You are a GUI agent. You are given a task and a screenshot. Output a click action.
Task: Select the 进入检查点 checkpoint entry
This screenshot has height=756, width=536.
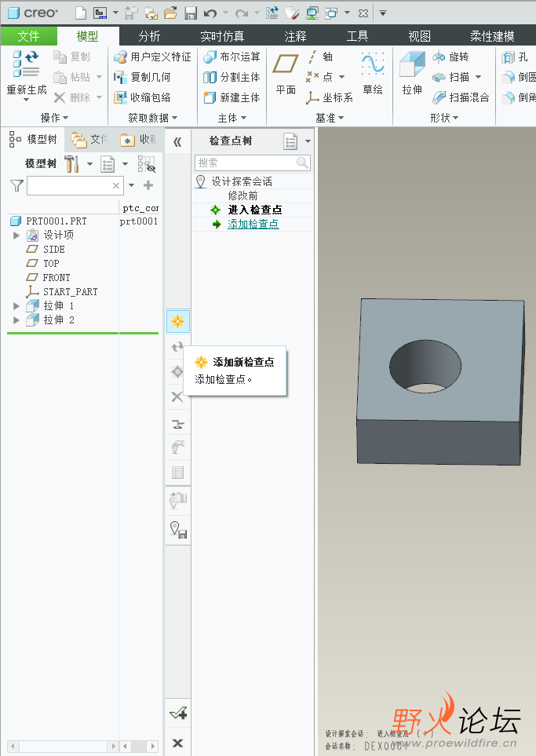255,210
